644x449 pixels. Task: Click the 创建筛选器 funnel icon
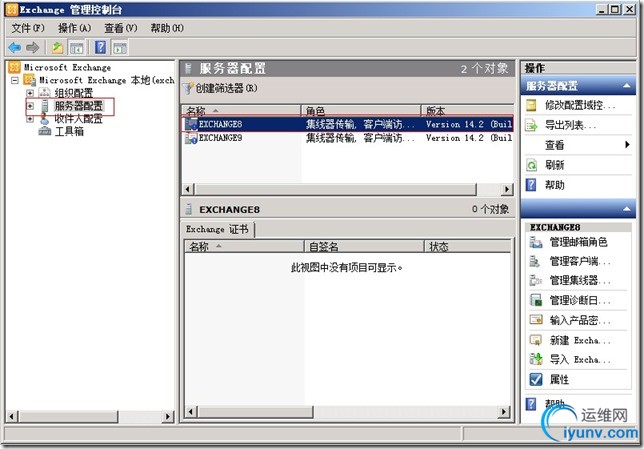188,88
